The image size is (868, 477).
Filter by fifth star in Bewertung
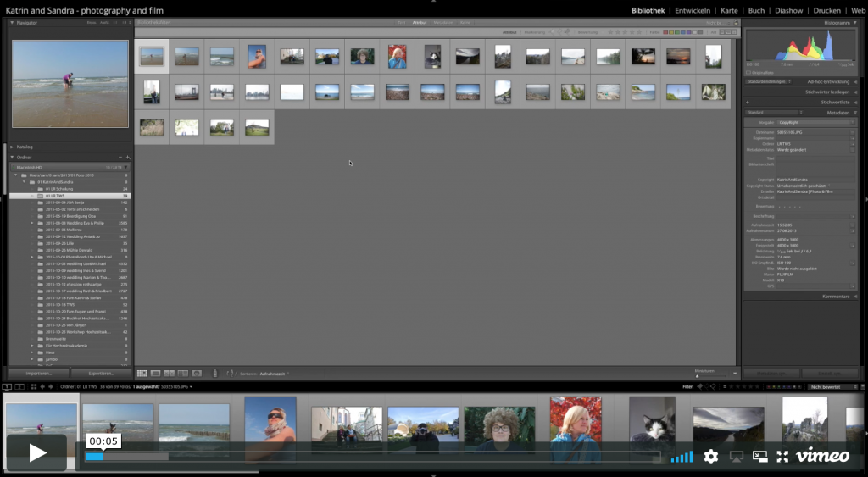(x=641, y=32)
